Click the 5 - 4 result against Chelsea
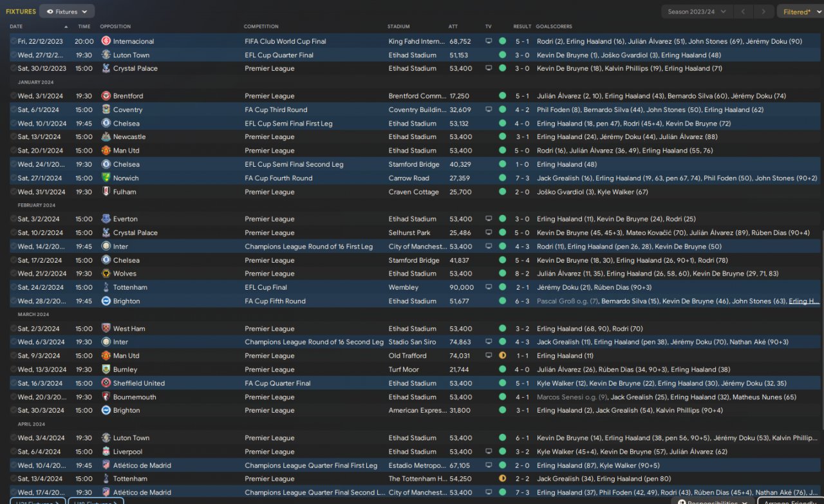 pos(522,260)
